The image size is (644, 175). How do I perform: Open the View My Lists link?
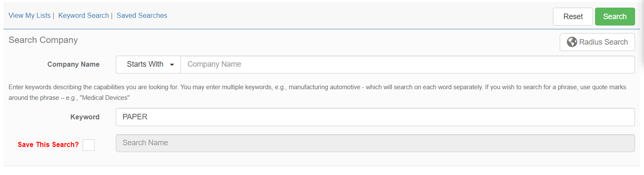pos(29,15)
